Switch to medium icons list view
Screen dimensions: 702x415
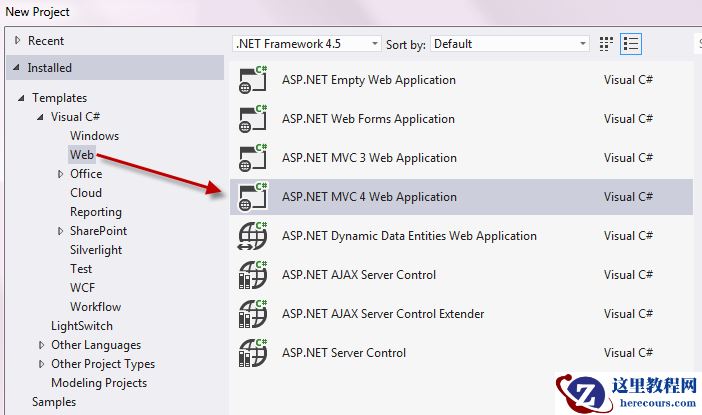[x=631, y=44]
